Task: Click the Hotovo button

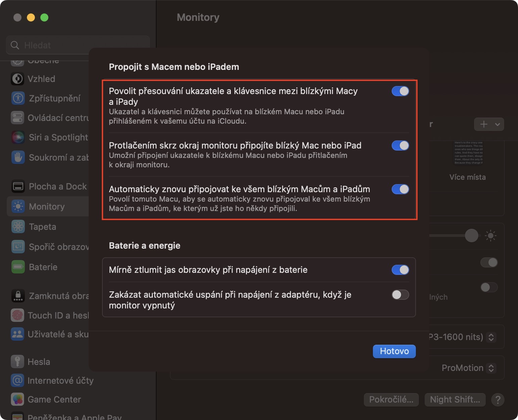Action: point(394,351)
